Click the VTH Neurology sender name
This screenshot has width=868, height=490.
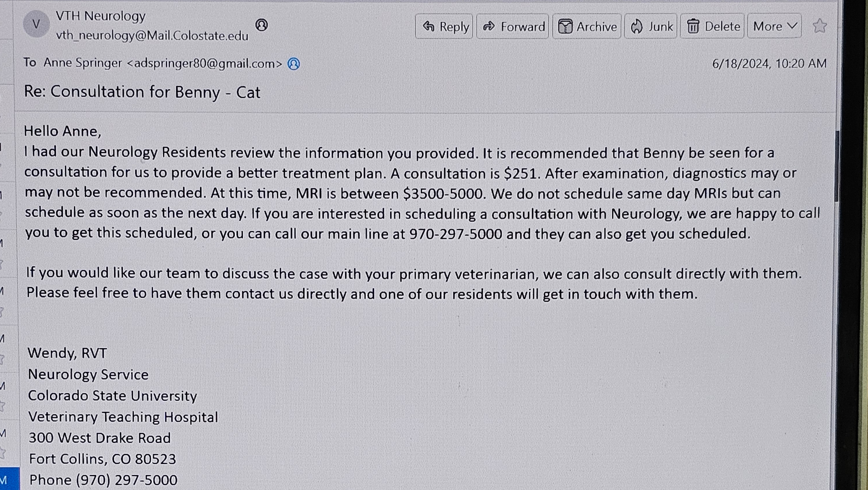pos(100,16)
